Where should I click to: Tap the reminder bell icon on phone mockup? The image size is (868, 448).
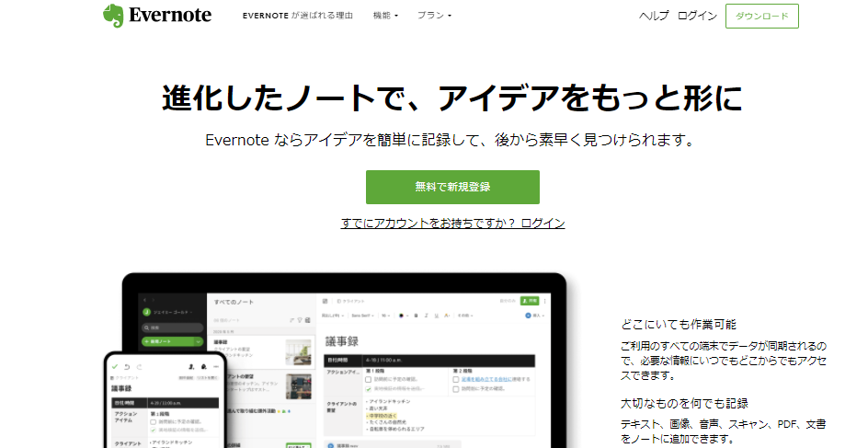[x=204, y=367]
